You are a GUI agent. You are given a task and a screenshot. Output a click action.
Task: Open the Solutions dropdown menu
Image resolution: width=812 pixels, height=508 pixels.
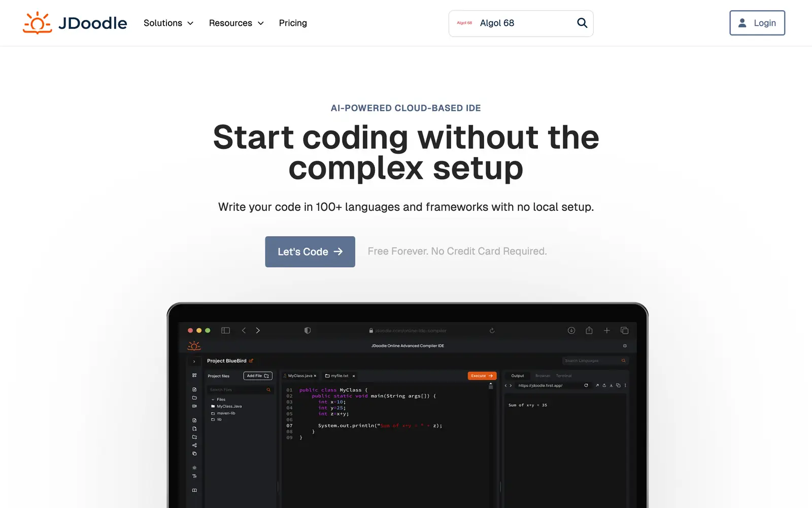click(x=168, y=23)
